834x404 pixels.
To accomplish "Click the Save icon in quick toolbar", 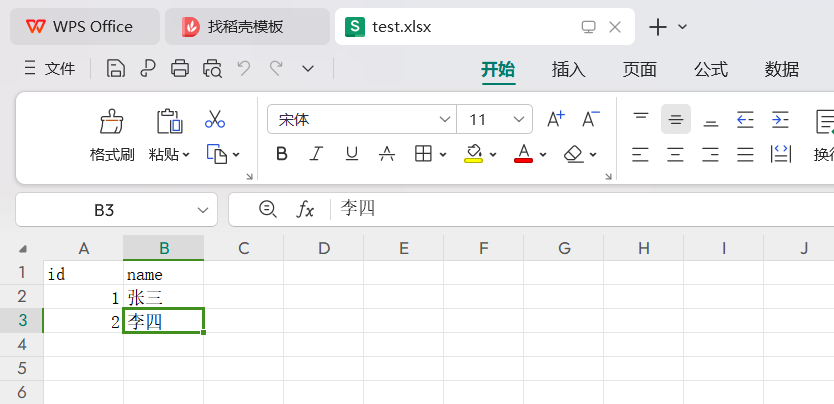I will (116, 68).
